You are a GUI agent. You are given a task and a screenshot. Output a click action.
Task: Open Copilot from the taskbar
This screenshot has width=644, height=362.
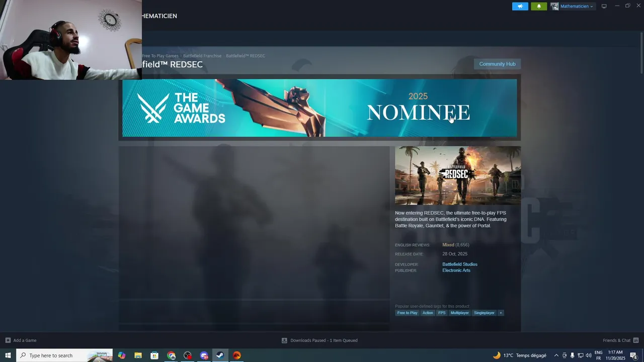coord(122,355)
